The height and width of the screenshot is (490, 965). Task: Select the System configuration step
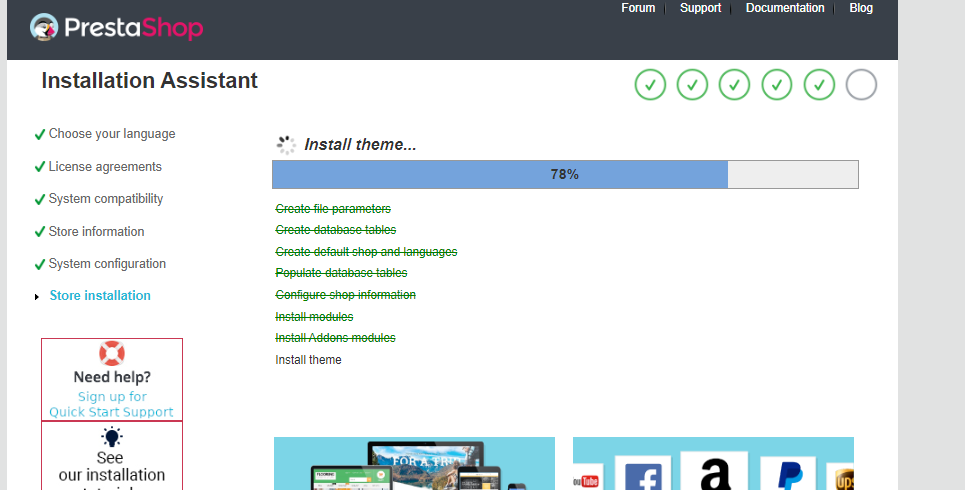point(107,263)
